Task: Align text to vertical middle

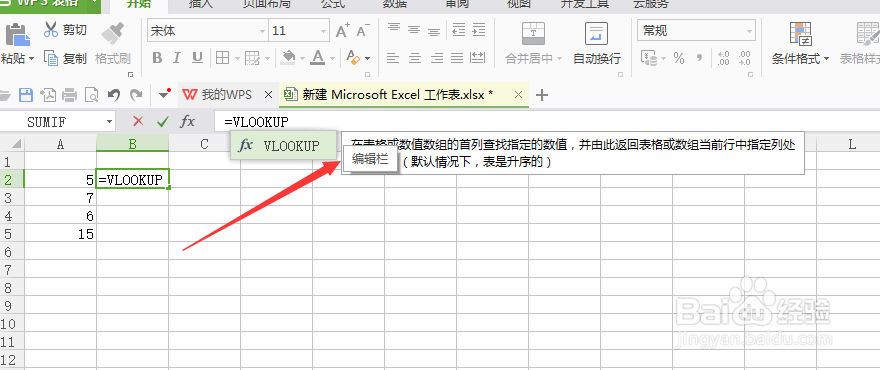Action: pos(414,30)
